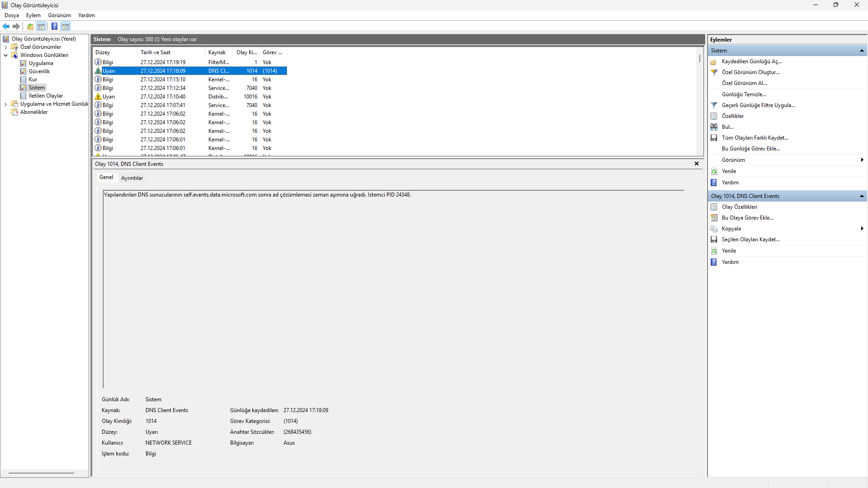
Task: Toggle the action pane toolbar icon
Action: [66, 27]
